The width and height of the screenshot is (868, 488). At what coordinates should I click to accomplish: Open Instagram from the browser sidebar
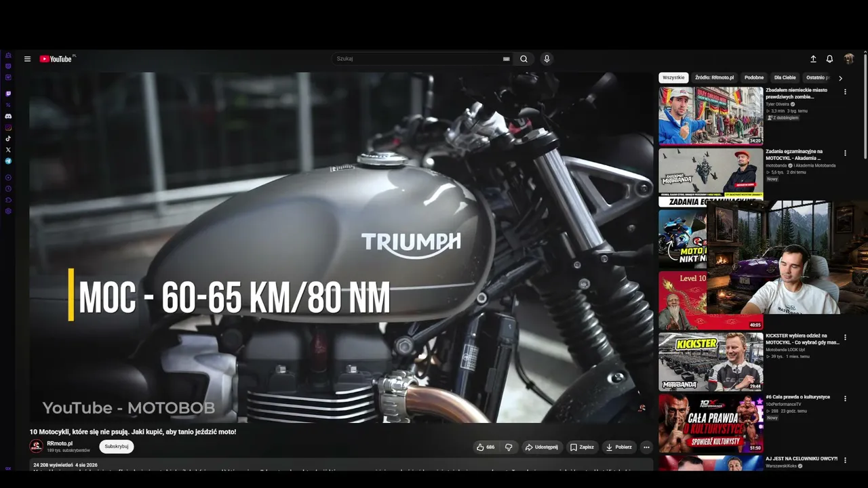8,127
